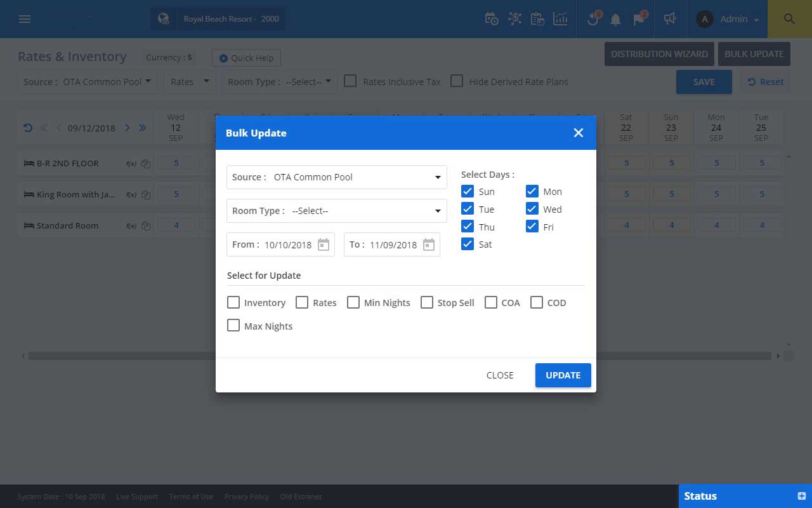Open the notifications bell
This screenshot has width=812, height=508.
[615, 20]
